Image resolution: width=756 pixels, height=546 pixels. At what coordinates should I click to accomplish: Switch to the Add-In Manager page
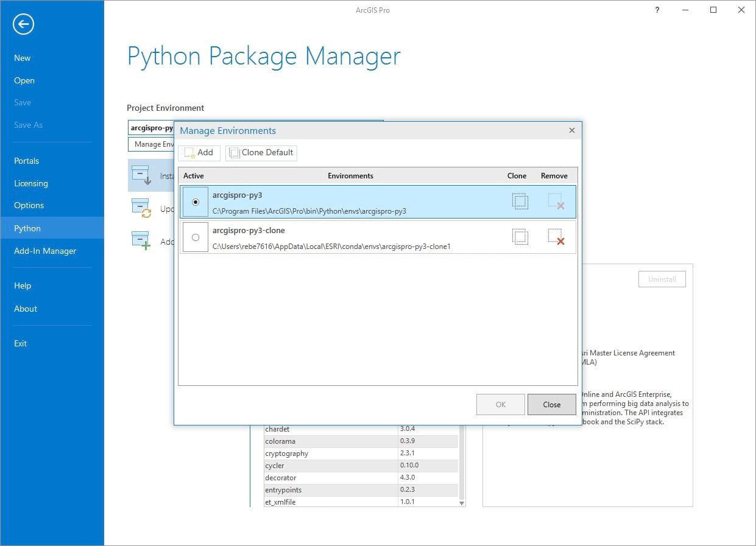pos(44,251)
